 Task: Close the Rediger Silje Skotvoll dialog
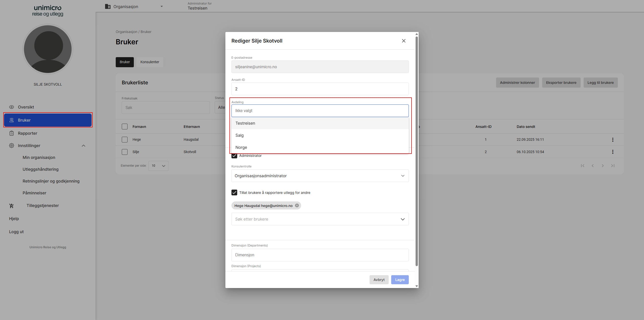click(404, 41)
